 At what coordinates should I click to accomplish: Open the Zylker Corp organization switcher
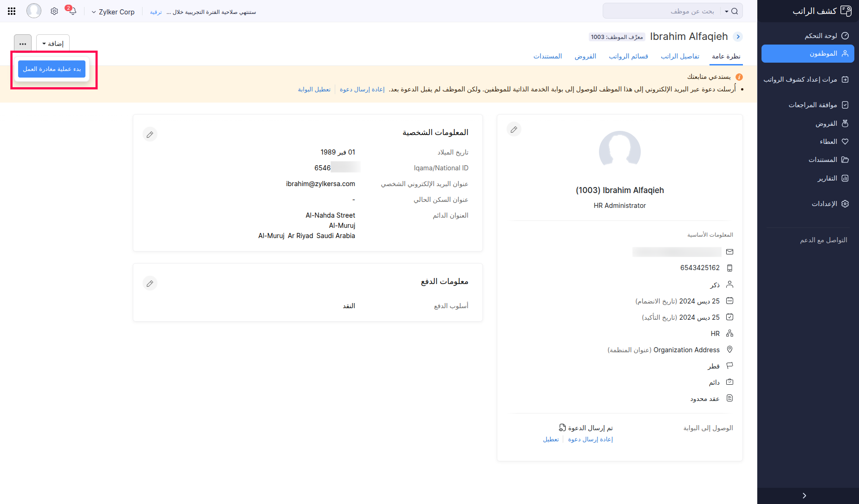pos(113,12)
